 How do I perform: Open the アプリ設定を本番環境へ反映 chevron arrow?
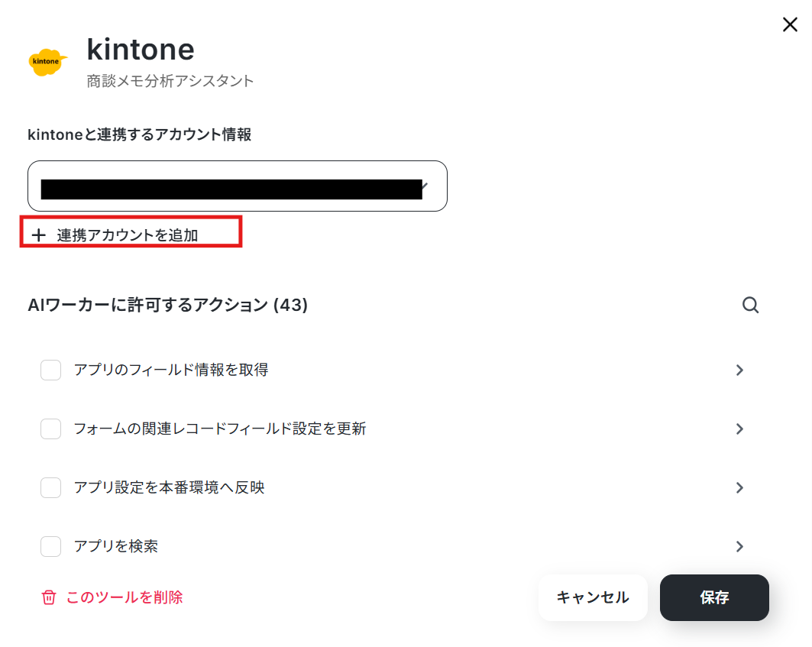pos(739,488)
